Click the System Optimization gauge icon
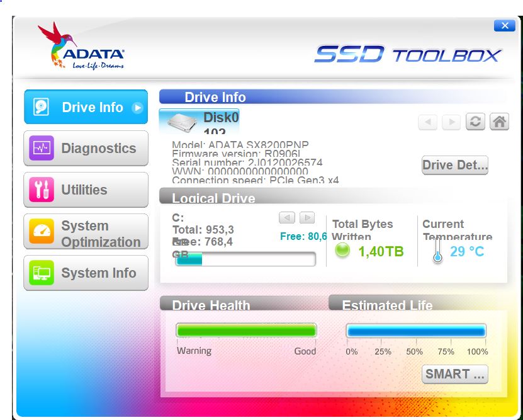This screenshot has height=420, width=523. tap(42, 231)
